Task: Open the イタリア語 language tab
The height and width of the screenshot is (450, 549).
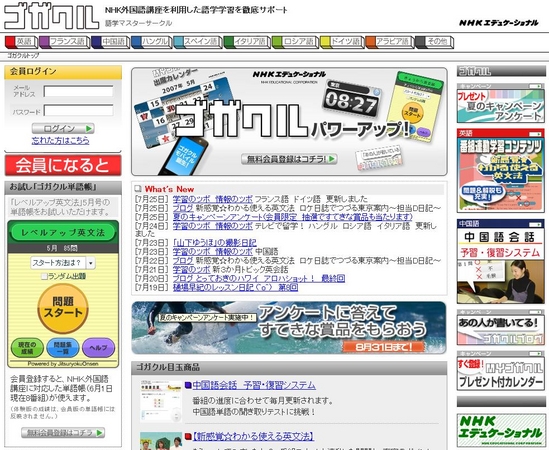Action: (247, 42)
